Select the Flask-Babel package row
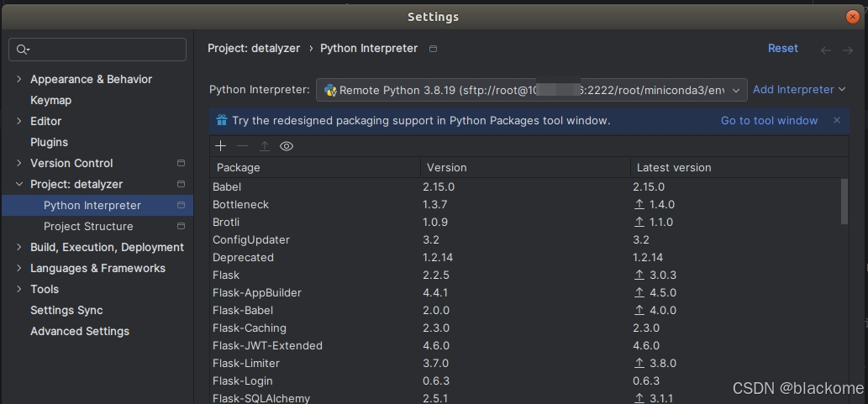The width and height of the screenshot is (868, 404). [x=525, y=311]
